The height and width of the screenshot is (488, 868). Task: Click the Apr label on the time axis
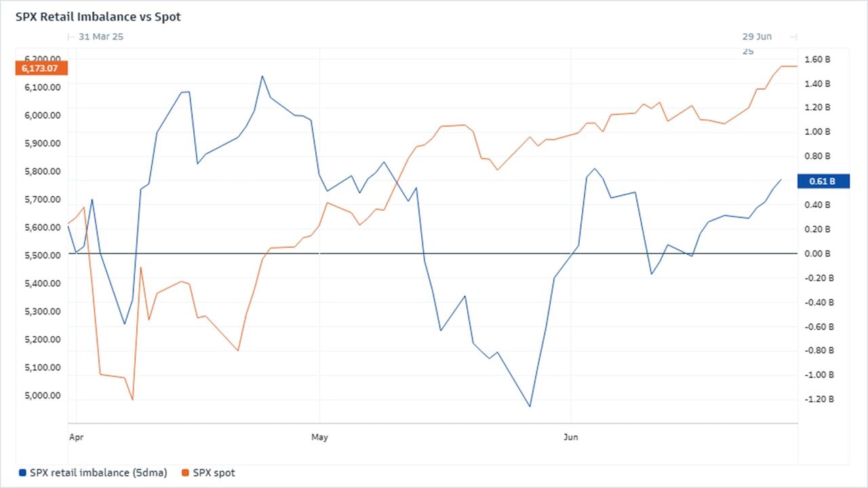pos(77,437)
